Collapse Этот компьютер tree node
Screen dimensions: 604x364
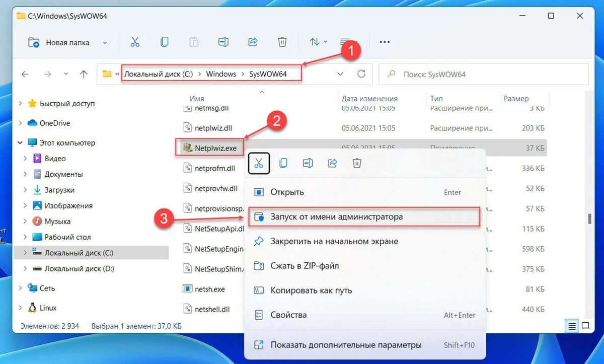tap(20, 142)
